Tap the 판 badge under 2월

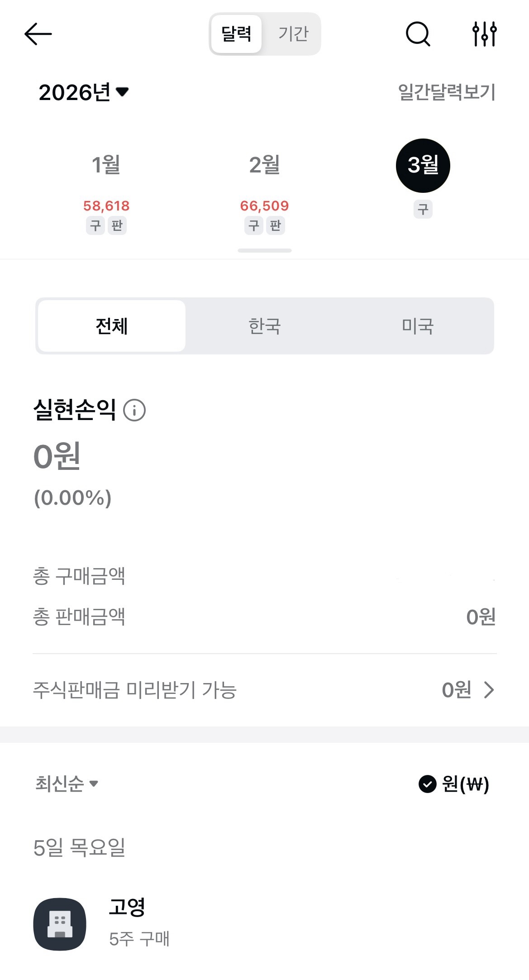276,225
